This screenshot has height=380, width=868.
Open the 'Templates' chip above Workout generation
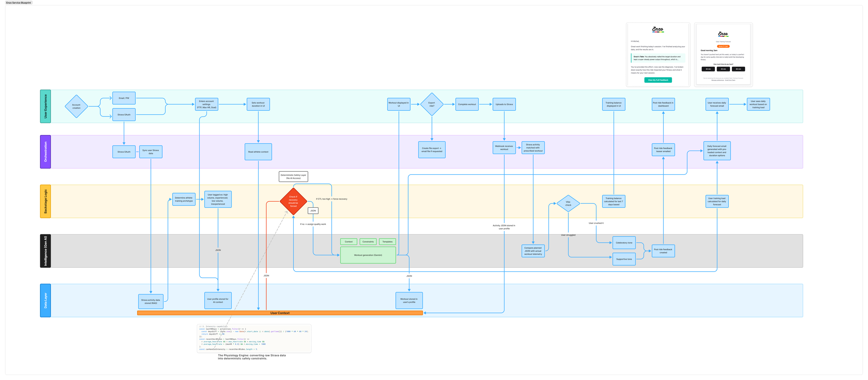point(387,242)
